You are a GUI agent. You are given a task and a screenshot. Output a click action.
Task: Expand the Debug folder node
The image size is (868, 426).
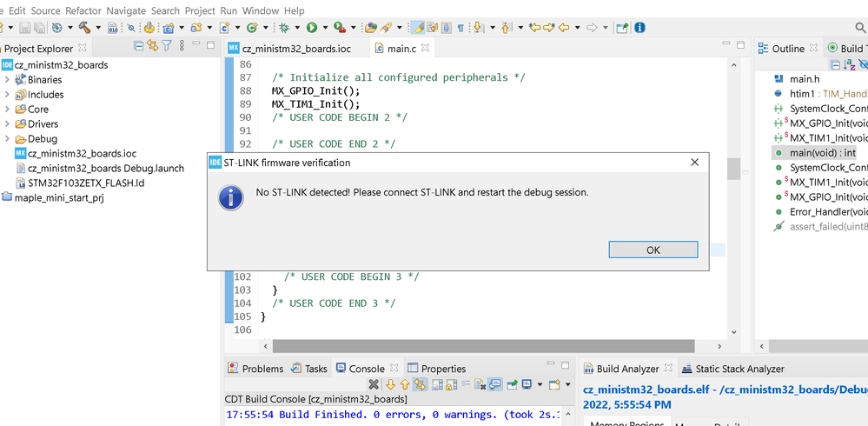(7, 139)
